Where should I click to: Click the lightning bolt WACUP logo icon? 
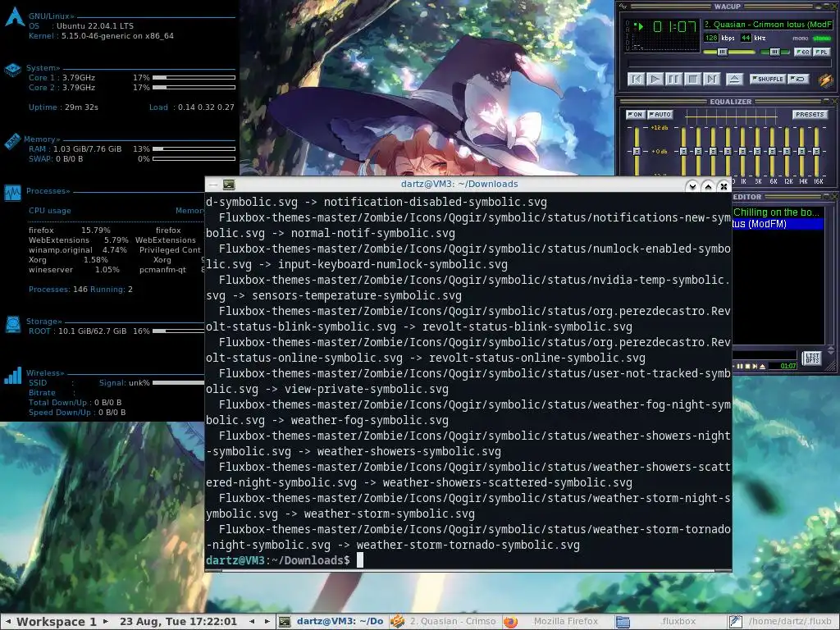(825, 80)
